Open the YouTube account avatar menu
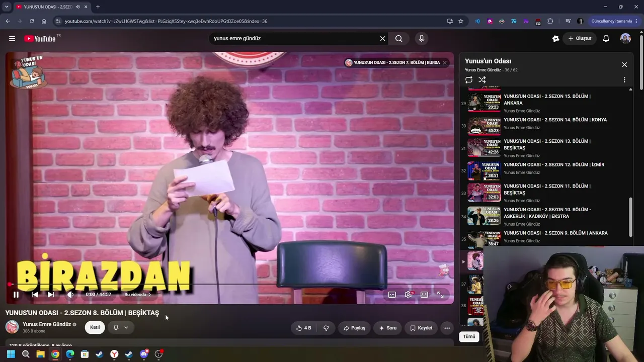The image size is (644, 362). point(625,39)
